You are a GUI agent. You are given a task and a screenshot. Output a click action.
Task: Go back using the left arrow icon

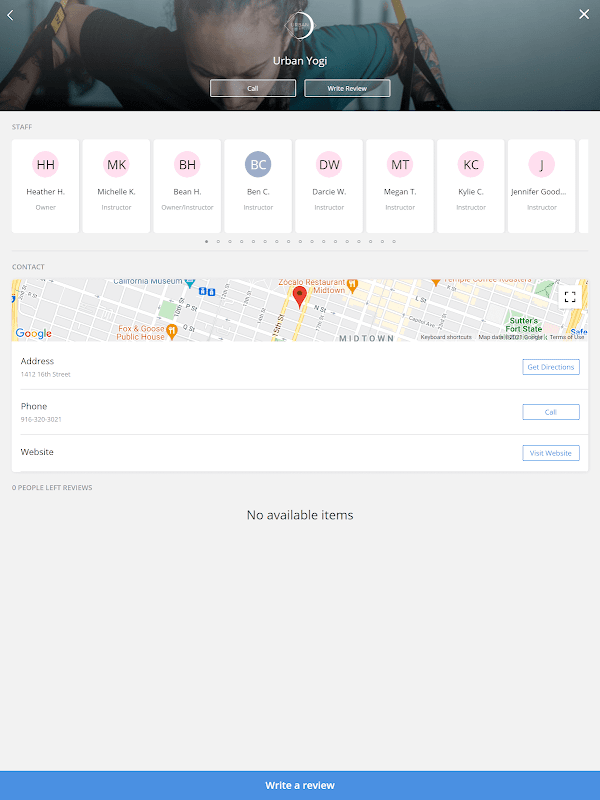(10, 15)
